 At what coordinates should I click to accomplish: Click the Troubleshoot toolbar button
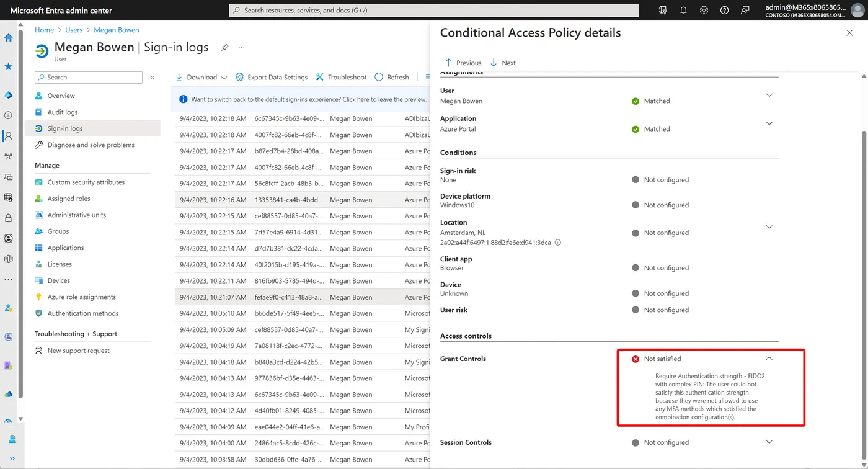341,77
